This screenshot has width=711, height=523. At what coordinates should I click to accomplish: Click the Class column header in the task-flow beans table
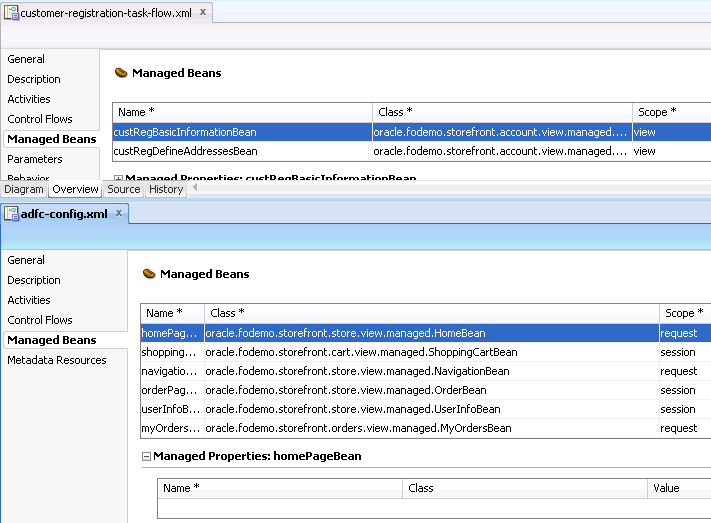pos(502,112)
